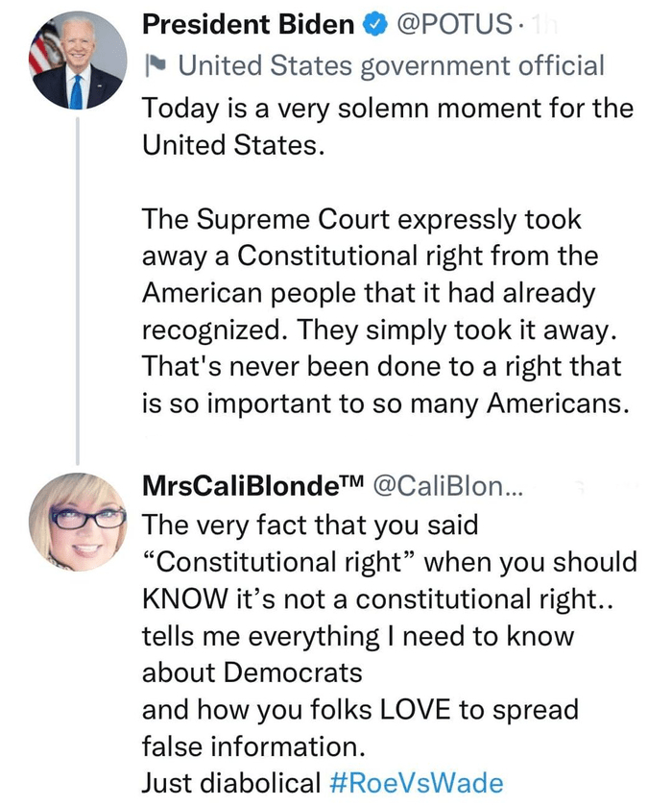Open President Biden's profile photo

[x=78, y=61]
